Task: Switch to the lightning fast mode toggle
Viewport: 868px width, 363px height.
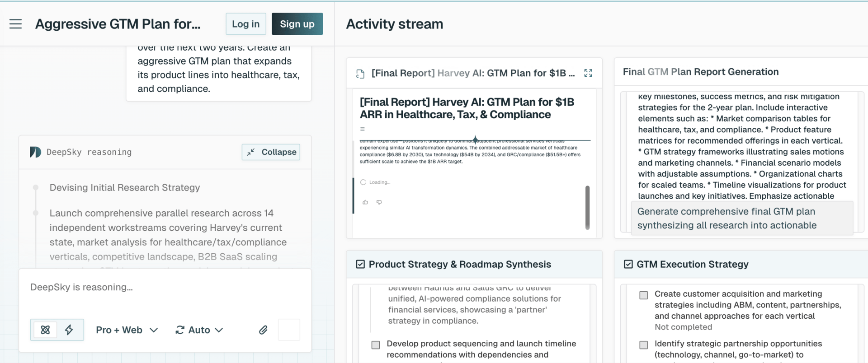Action: click(x=69, y=330)
